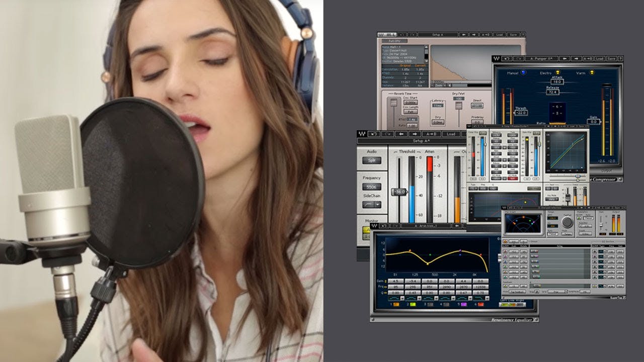Undo in the Renaissance Equalizer toolbar
The width and height of the screenshot is (644, 362).
tap(384, 226)
